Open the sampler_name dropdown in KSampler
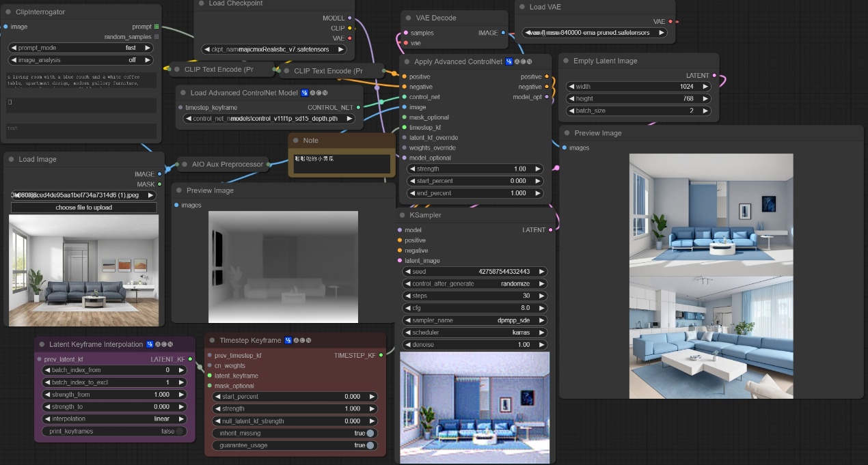This screenshot has width=868, height=465. (x=476, y=320)
